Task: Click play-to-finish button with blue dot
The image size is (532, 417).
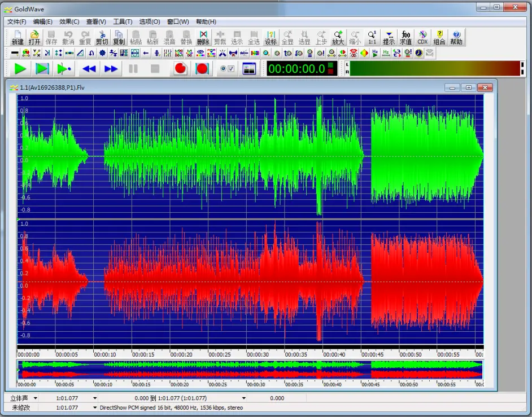Action: point(64,69)
